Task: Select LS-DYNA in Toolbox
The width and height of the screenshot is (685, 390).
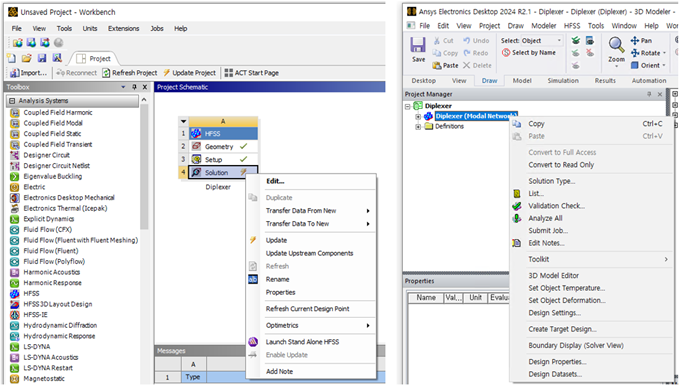Action: point(37,347)
